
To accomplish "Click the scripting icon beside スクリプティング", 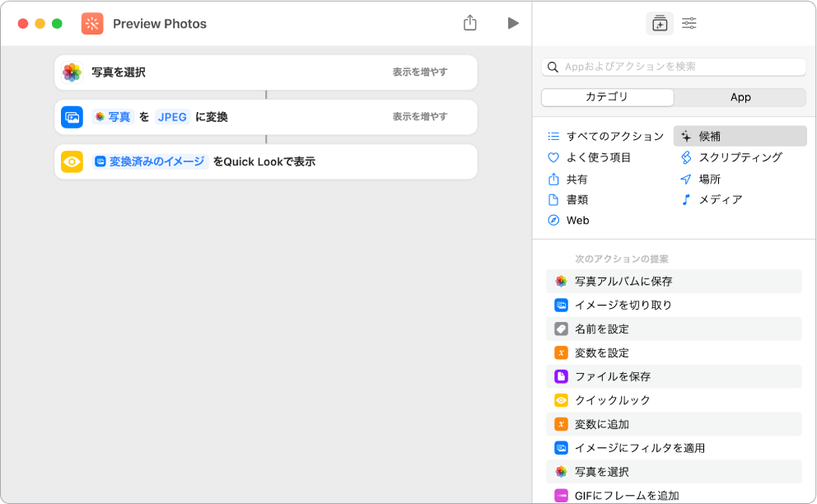I will click(x=686, y=157).
